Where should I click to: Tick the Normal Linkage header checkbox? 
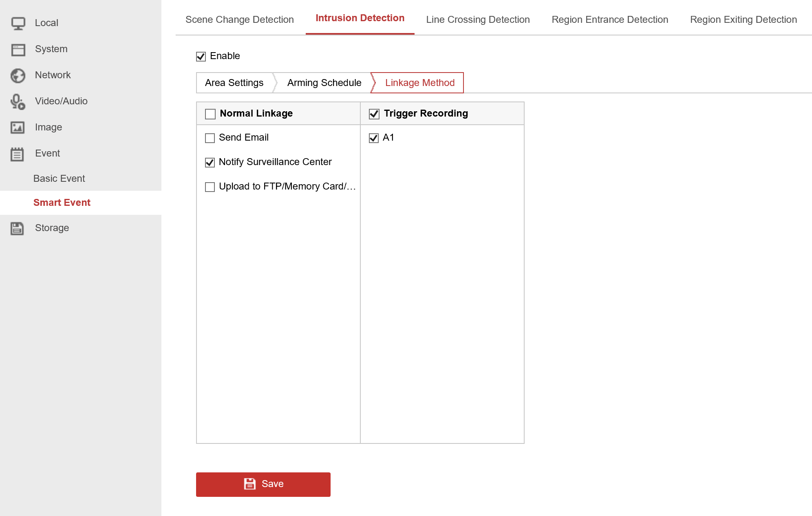[x=210, y=114]
